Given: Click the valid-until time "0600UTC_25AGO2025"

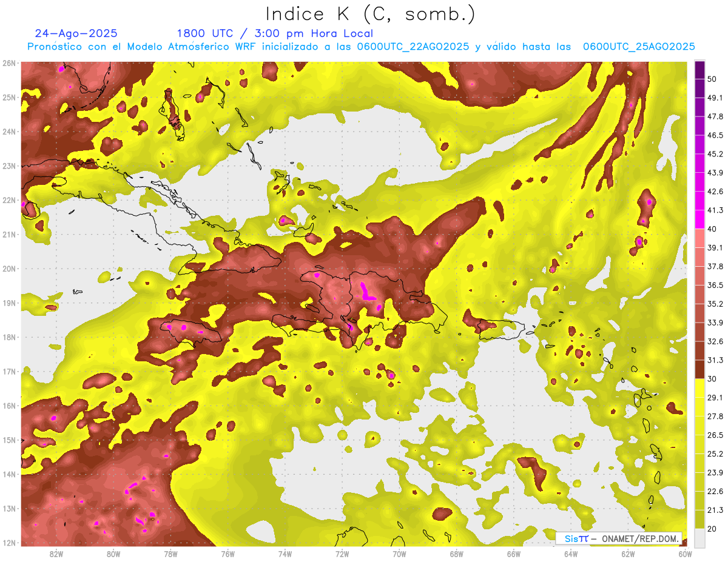Looking at the screenshot, I should 639,47.
